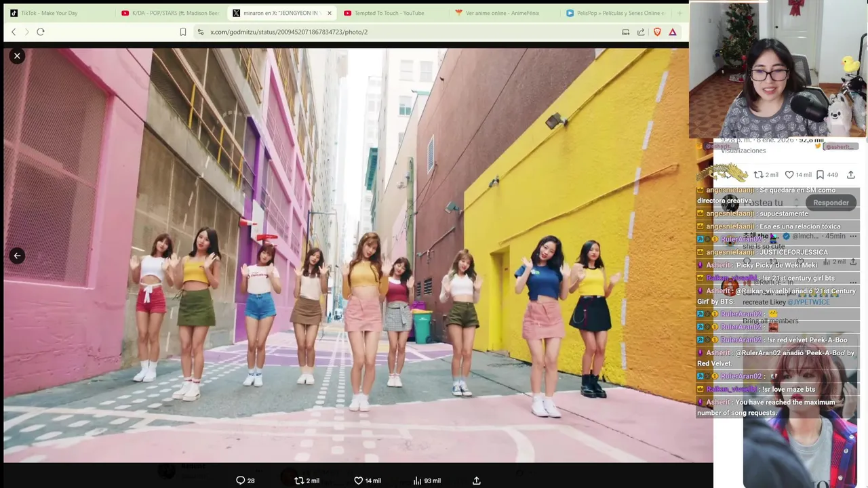
Task: Click the chat line 'Esa es una relación tóxica'
Action: point(800,226)
